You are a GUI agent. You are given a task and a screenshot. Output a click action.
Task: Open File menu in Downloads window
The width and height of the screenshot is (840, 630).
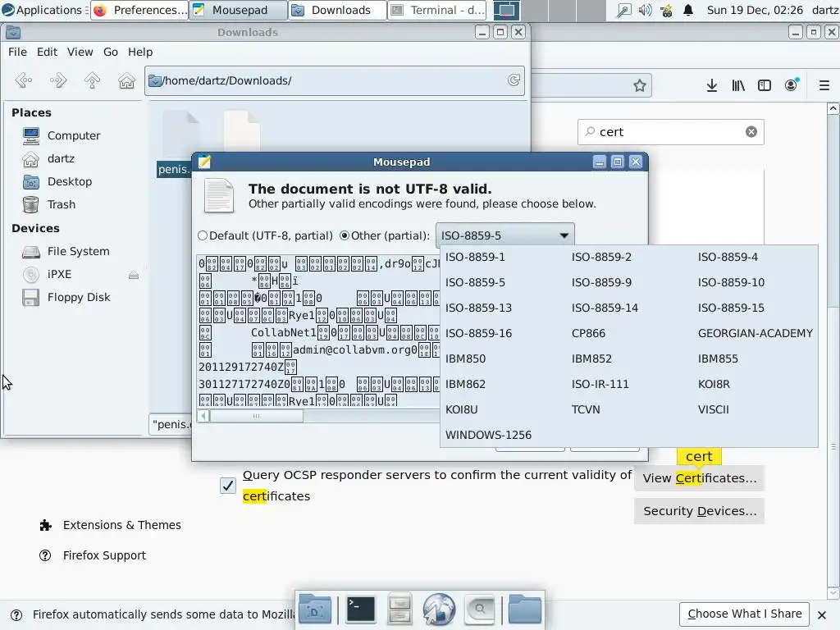pos(17,52)
